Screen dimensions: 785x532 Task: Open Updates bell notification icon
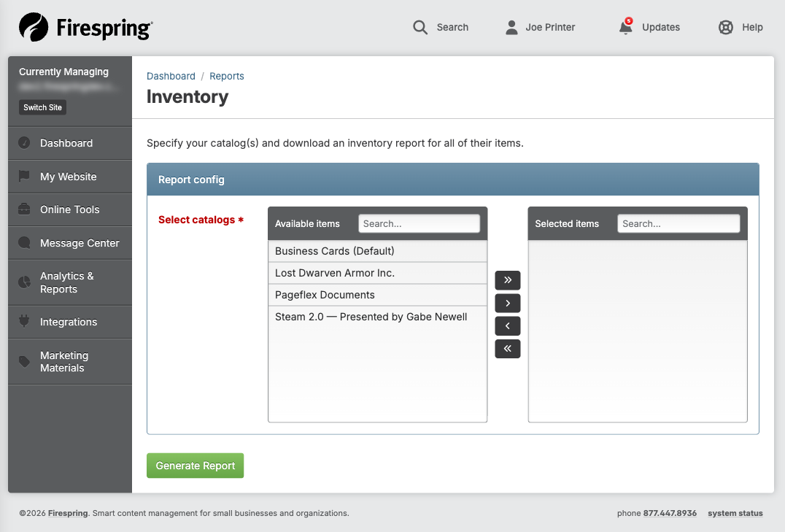tap(625, 26)
